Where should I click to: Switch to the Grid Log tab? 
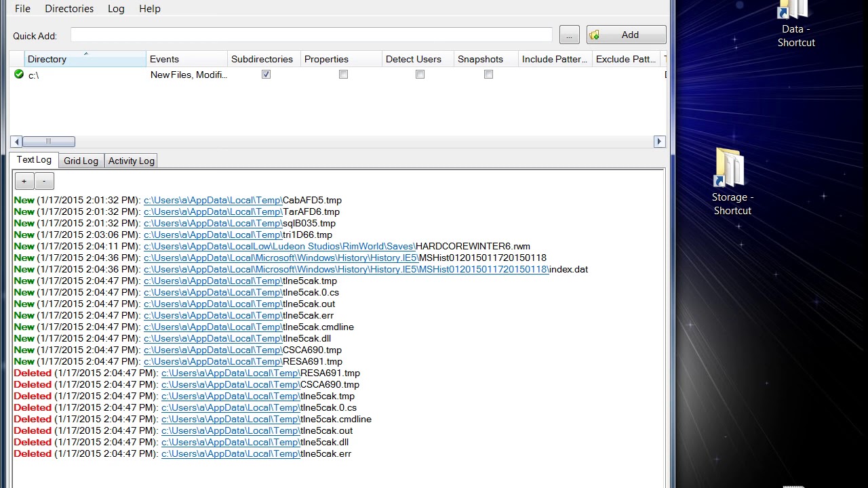point(81,161)
